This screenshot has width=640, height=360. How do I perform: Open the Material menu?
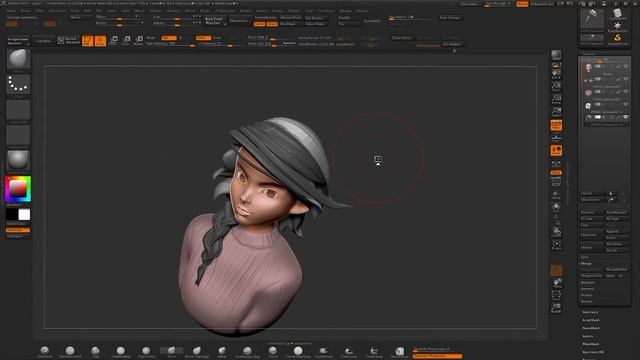tap(173, 11)
